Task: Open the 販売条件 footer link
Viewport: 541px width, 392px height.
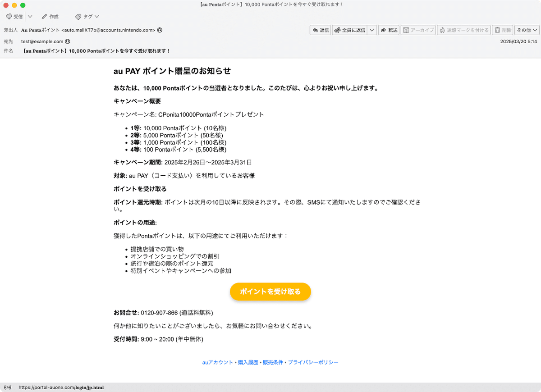Action: pos(273,362)
